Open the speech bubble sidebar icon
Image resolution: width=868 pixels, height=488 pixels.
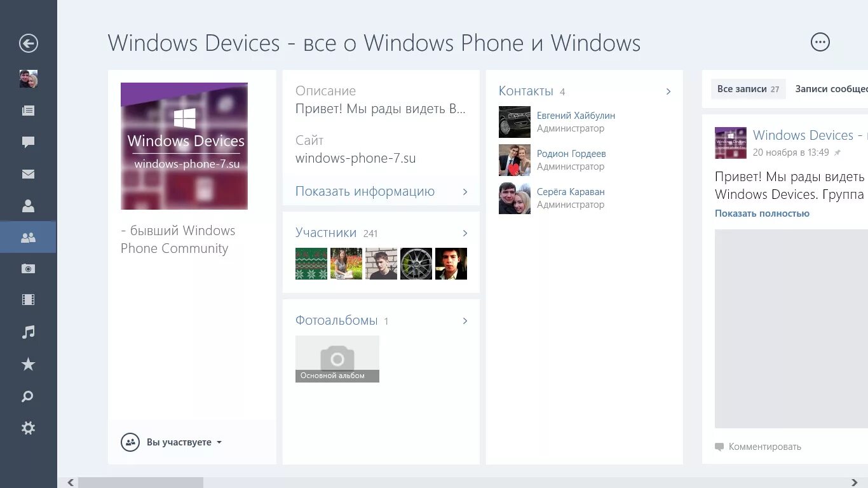pyautogui.click(x=29, y=142)
